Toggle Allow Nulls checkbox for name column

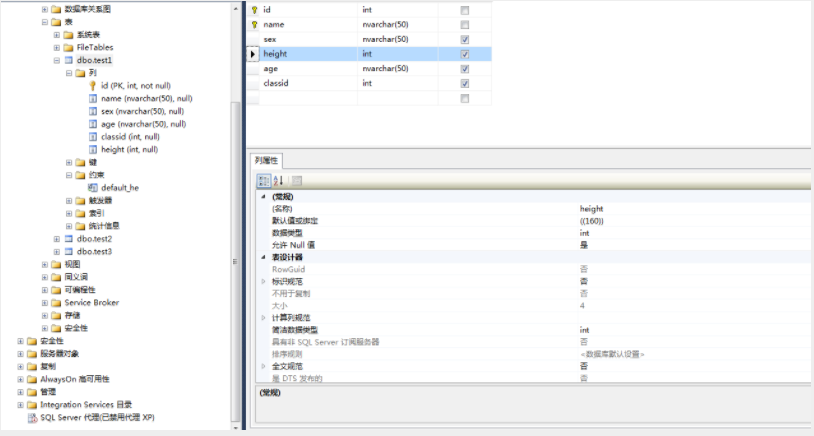465,24
